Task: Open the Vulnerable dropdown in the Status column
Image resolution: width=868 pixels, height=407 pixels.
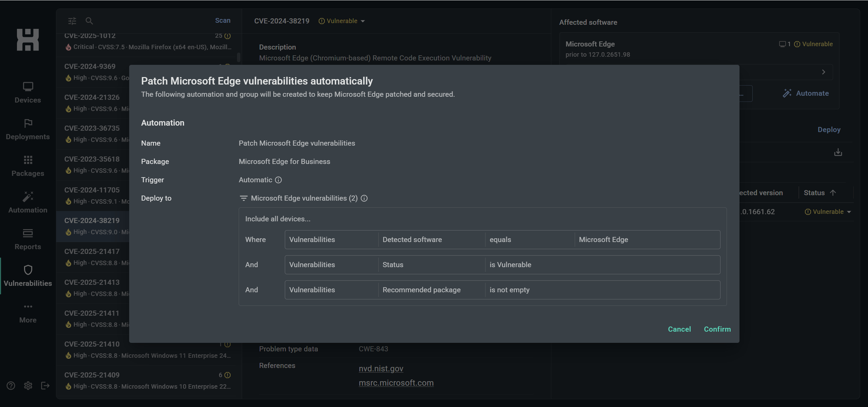Action: click(x=828, y=212)
